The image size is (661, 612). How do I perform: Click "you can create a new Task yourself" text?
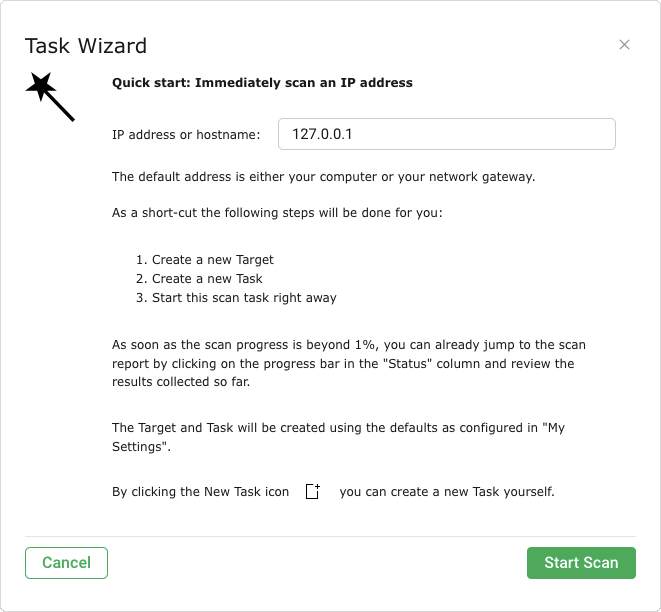(x=447, y=492)
